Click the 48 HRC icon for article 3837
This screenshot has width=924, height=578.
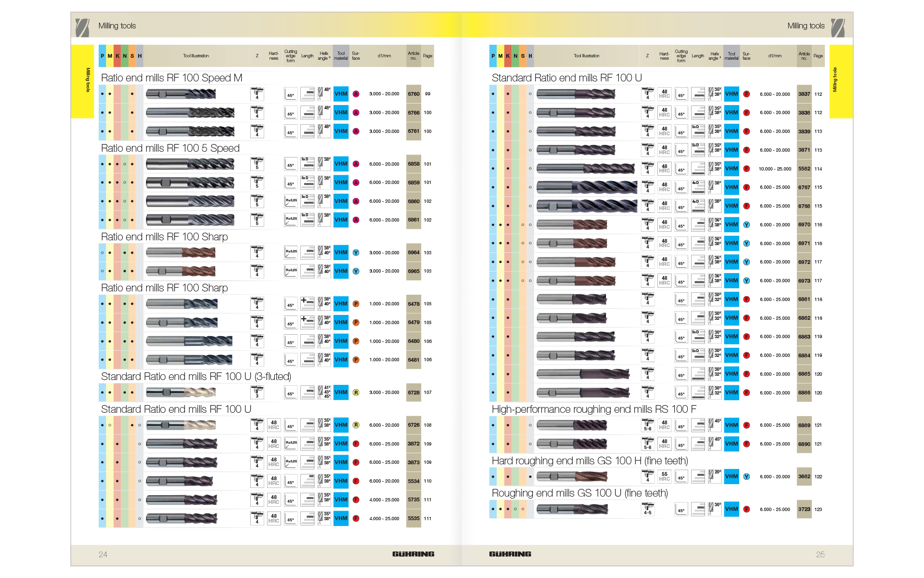coord(665,94)
